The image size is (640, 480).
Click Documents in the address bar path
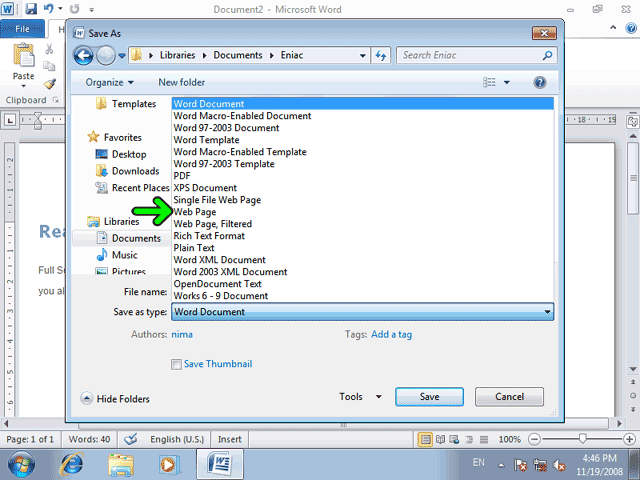click(x=238, y=55)
